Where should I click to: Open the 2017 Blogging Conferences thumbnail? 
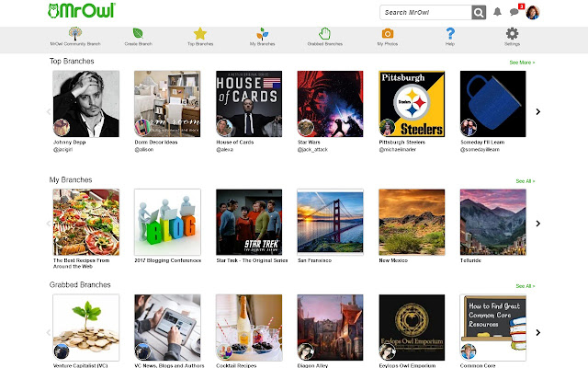point(167,223)
